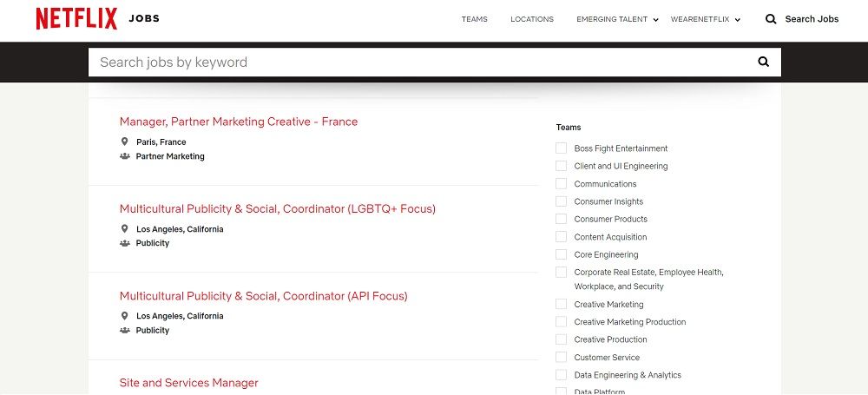Click team icon for API Focus job
This screenshot has width=868, height=395.
coord(124,330)
